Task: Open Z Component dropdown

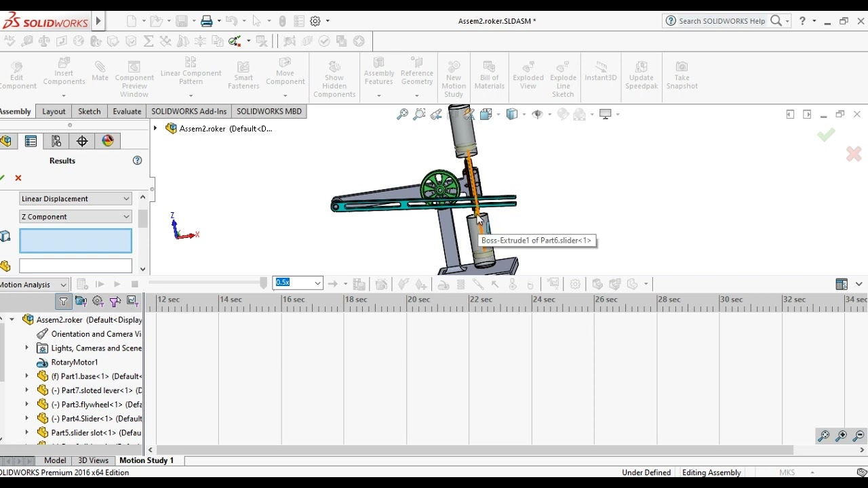Action: pyautogui.click(x=75, y=217)
